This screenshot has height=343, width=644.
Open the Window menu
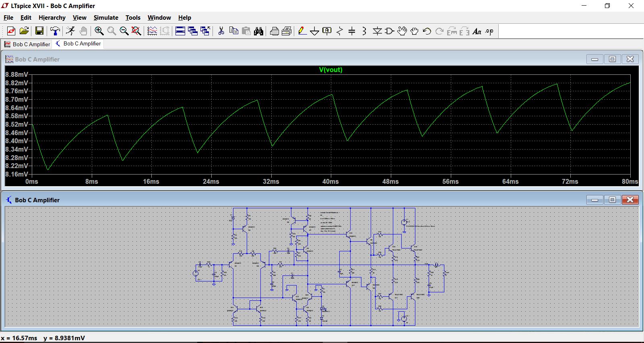[x=159, y=18]
